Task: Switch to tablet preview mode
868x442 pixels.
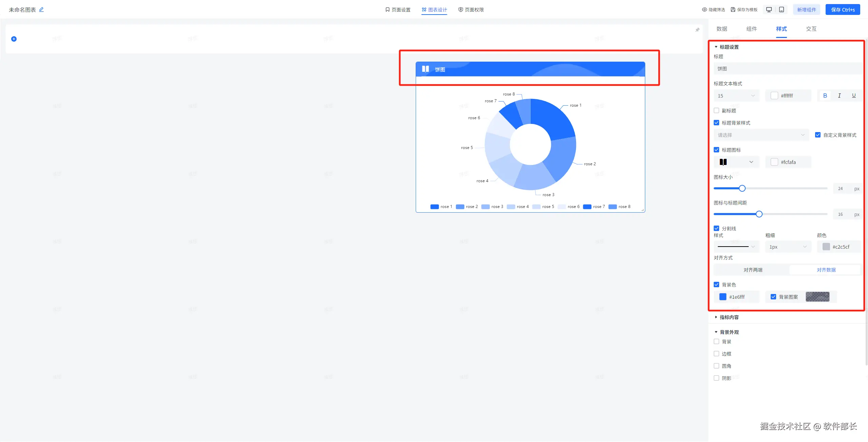Action: (x=782, y=9)
